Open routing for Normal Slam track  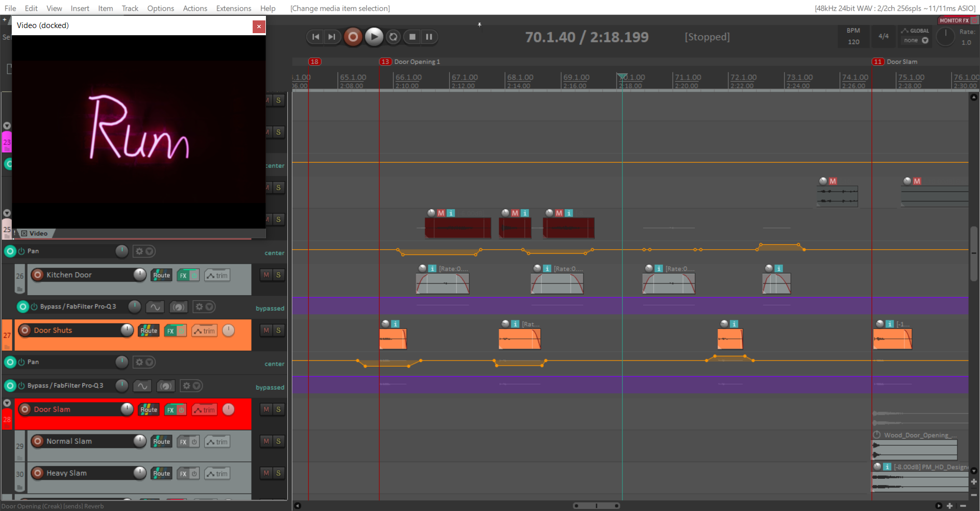(x=161, y=442)
